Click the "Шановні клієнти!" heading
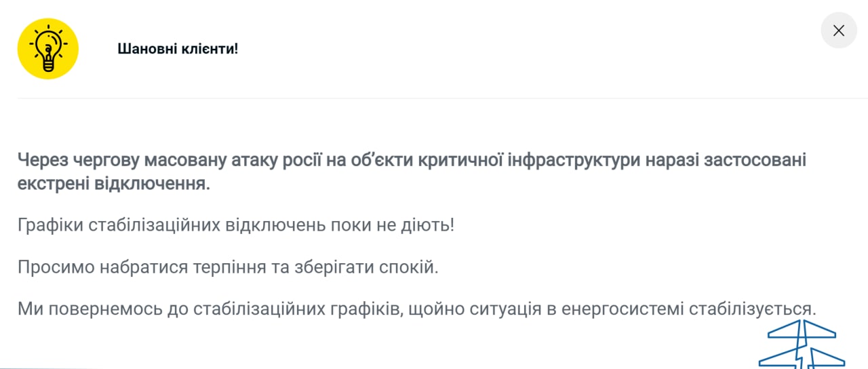Image resolution: width=868 pixels, height=369 pixels. tap(178, 49)
